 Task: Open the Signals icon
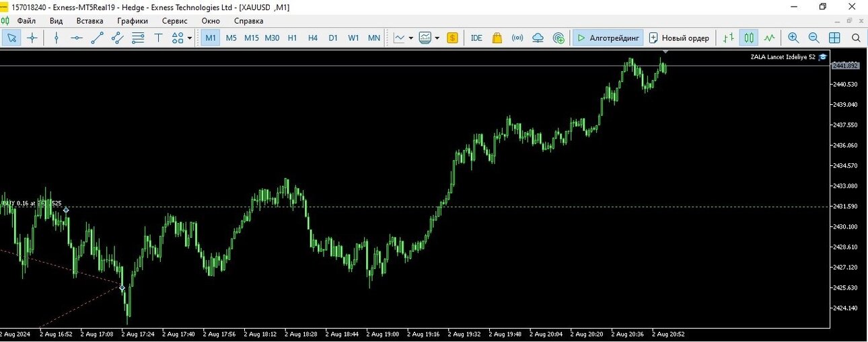click(x=517, y=38)
